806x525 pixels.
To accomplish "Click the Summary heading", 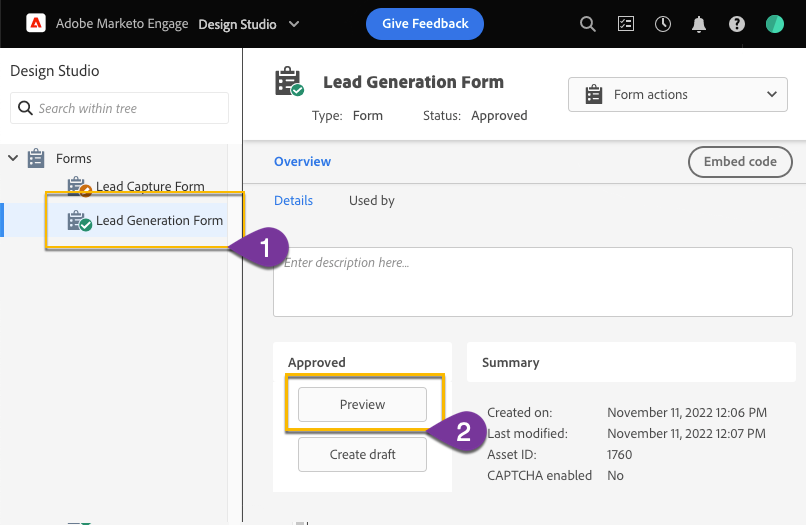I will coord(510,363).
